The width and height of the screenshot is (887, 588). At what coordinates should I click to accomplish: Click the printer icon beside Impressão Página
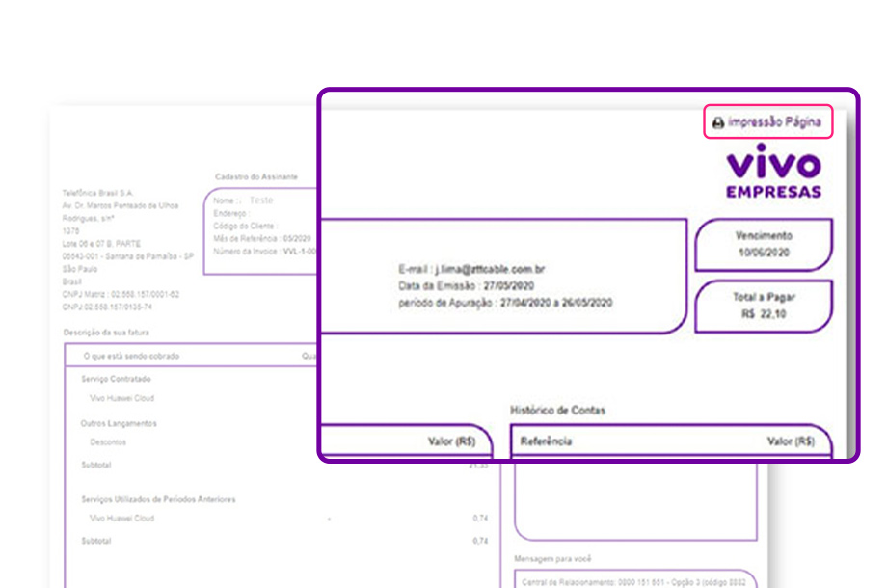coord(718,122)
